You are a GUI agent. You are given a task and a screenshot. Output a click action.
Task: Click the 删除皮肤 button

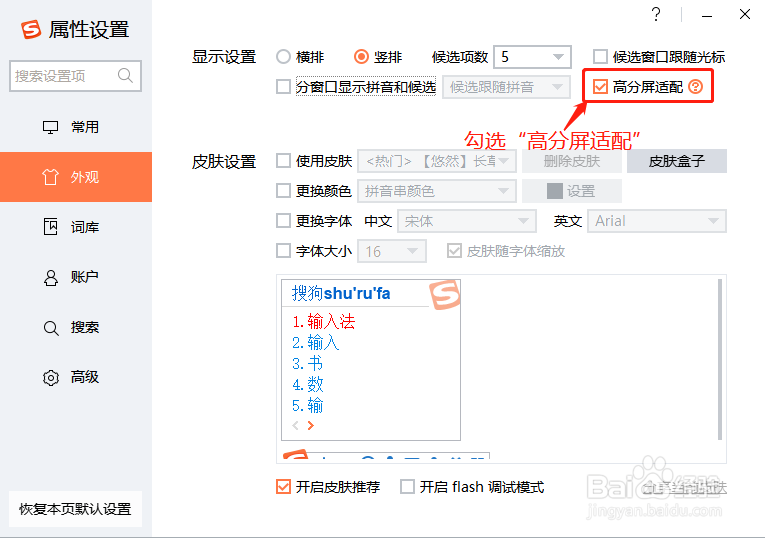click(572, 161)
